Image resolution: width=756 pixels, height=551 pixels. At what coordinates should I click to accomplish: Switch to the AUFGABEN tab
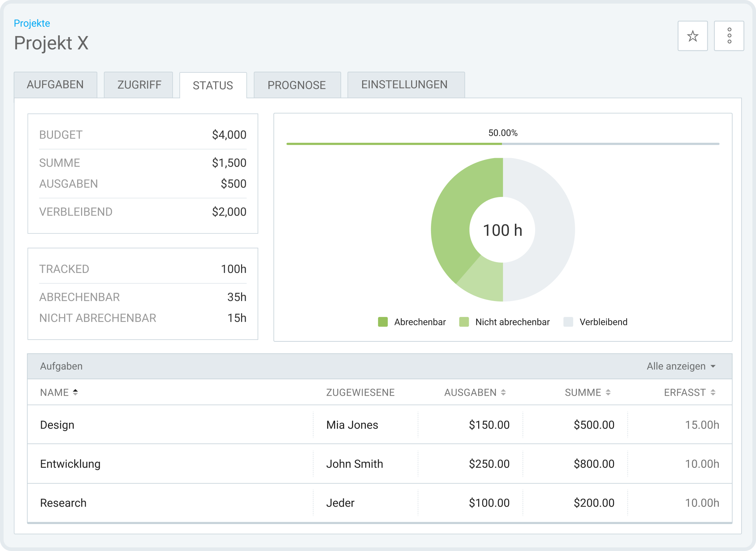coord(55,85)
